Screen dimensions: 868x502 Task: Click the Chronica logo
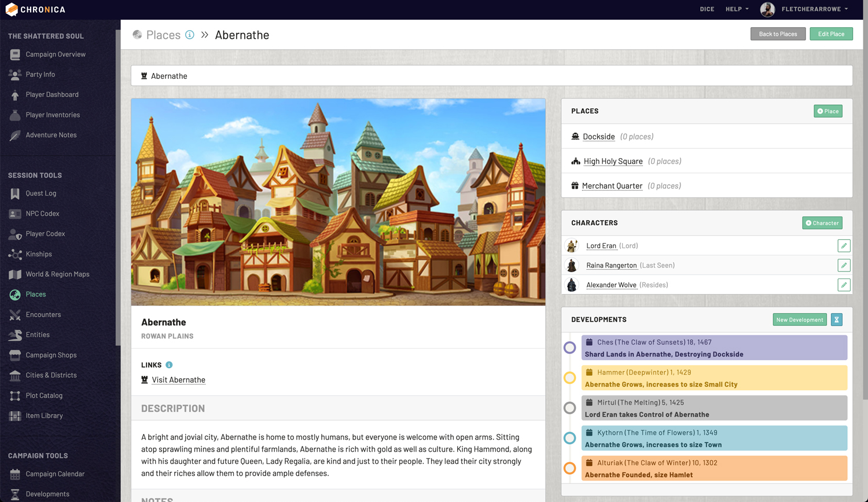[35, 9]
